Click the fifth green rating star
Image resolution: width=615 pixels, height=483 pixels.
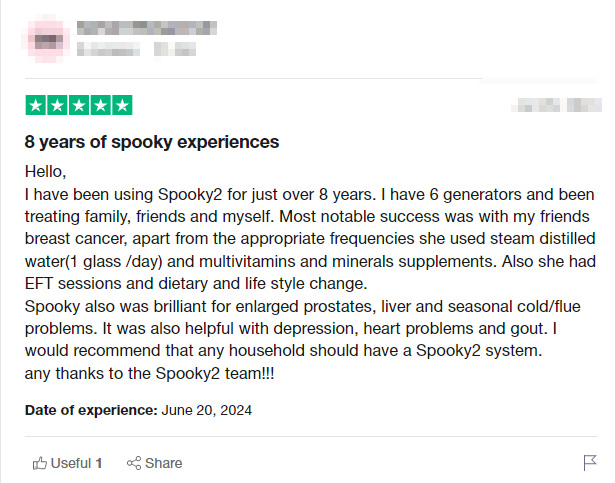click(122, 105)
